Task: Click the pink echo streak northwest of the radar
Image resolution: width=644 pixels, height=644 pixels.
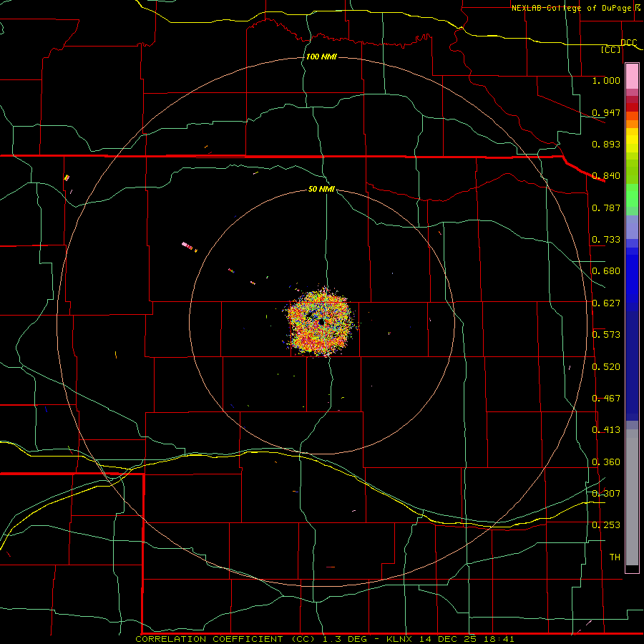Action: click(187, 245)
